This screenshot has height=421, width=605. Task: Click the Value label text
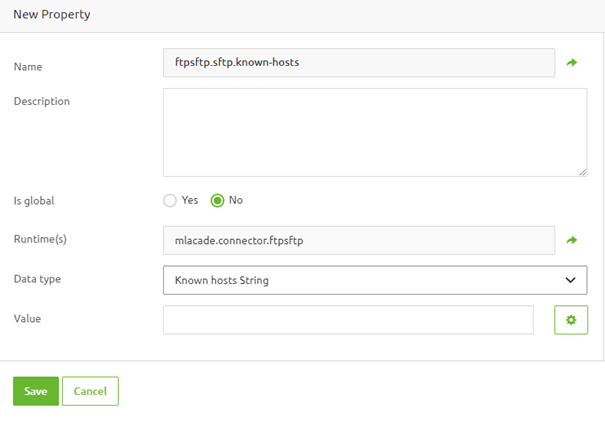(27, 318)
